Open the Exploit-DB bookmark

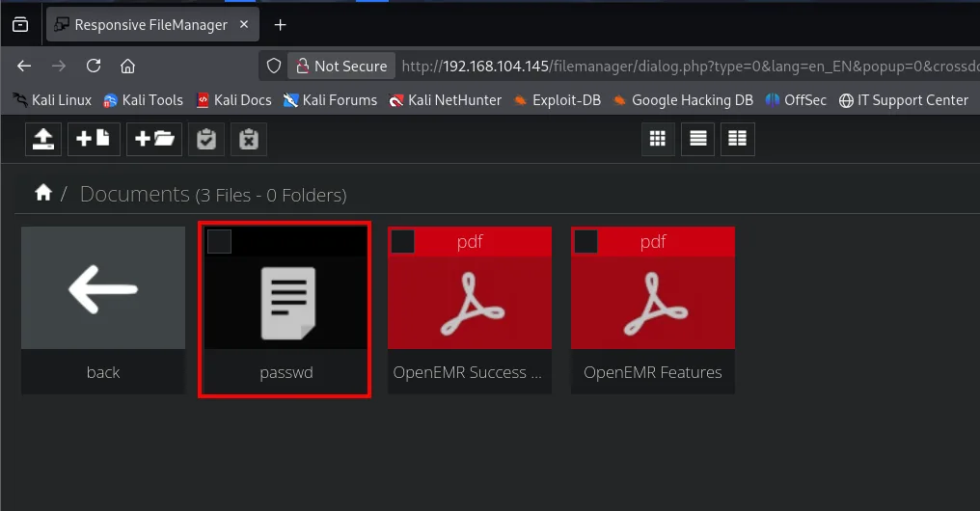point(558,100)
